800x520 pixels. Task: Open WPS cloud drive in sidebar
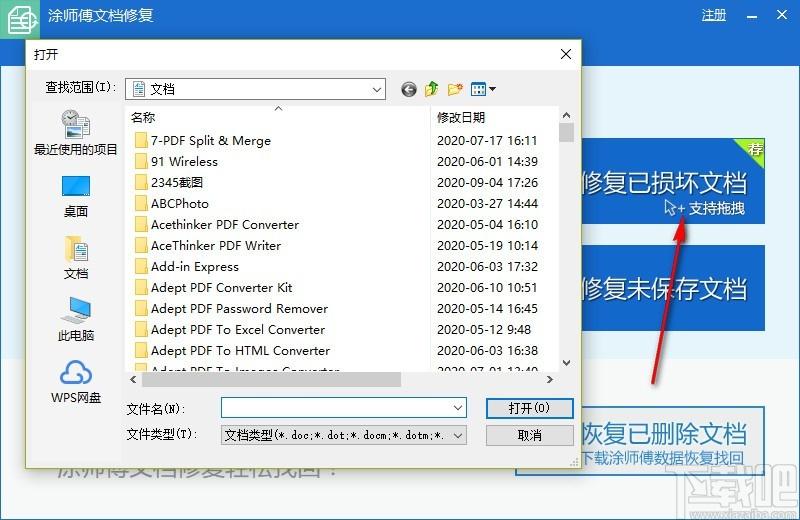click(76, 382)
